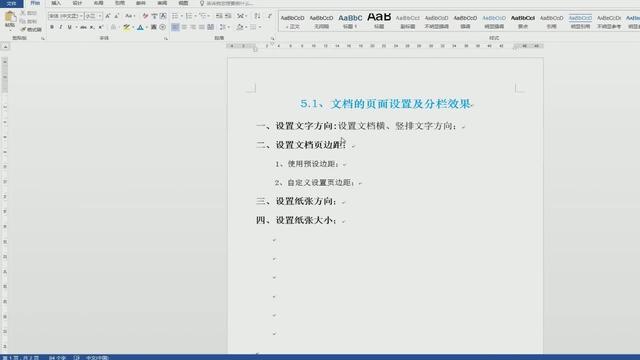Screen dimensions: 640x360
Task: Click the word count in status bar
Action: [x=58, y=358]
